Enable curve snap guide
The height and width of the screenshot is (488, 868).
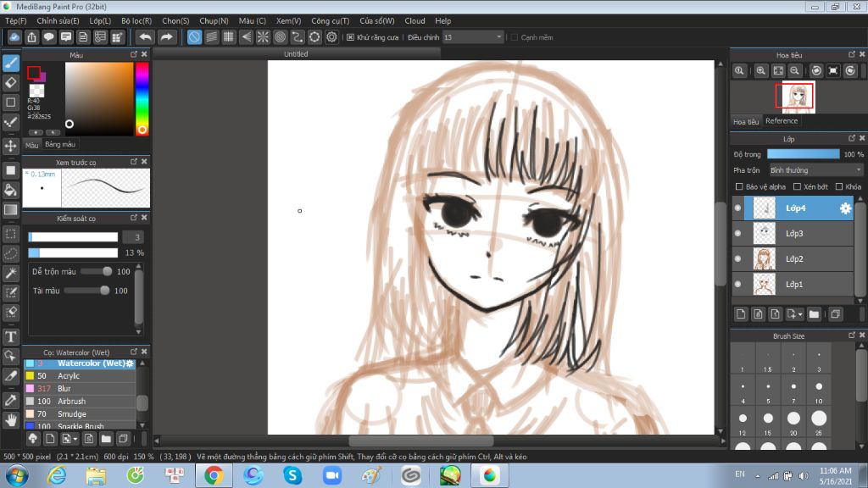(x=298, y=37)
